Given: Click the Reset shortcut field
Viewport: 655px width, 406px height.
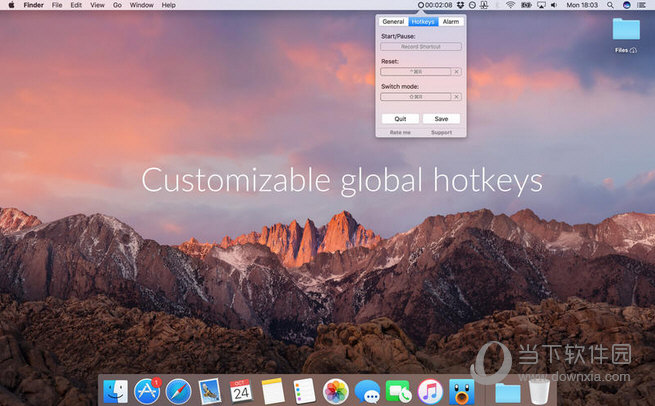Looking at the screenshot, I should coord(416,71).
